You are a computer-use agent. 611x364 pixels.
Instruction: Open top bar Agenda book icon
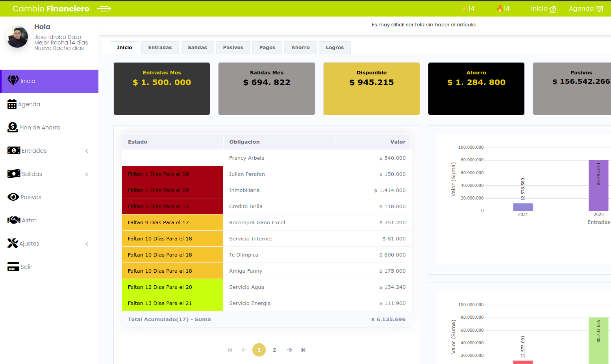tap(599, 9)
